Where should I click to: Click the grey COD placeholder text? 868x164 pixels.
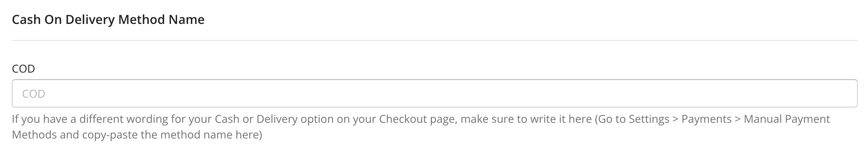[34, 94]
